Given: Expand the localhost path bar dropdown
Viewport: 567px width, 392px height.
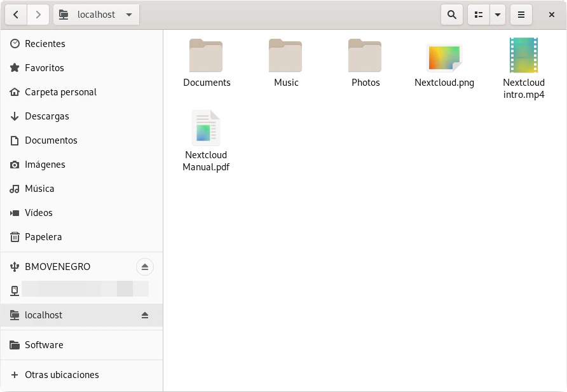Looking at the screenshot, I should point(129,15).
